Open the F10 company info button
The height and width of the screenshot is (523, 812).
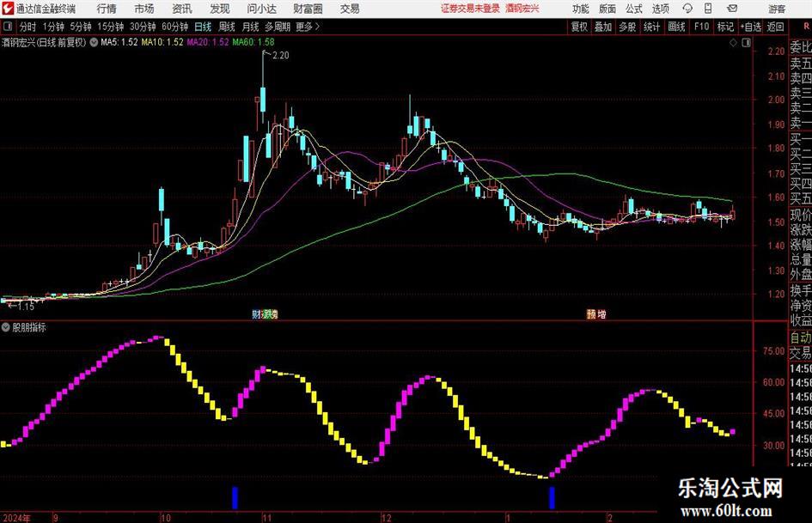701,27
